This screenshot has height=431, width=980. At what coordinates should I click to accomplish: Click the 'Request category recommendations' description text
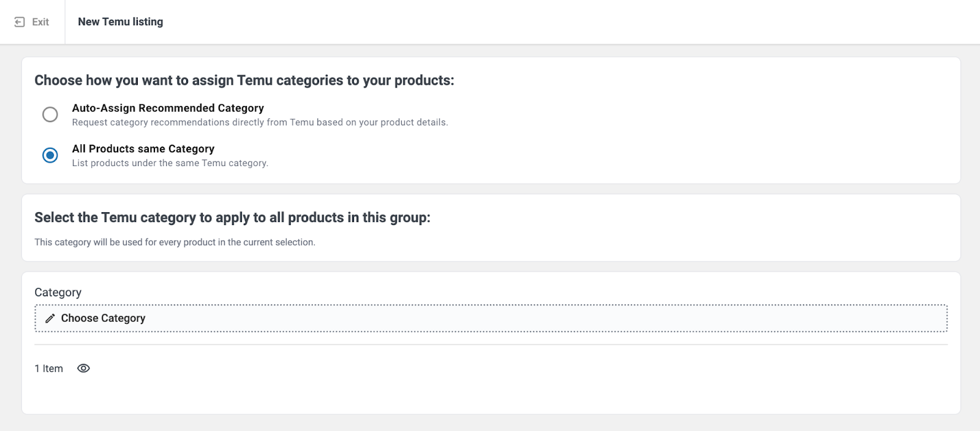pyautogui.click(x=260, y=123)
